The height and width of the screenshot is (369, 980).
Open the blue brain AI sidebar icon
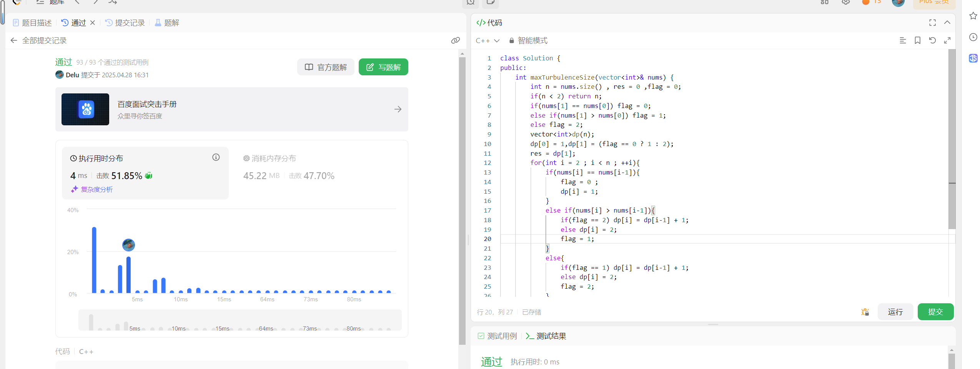(x=973, y=58)
